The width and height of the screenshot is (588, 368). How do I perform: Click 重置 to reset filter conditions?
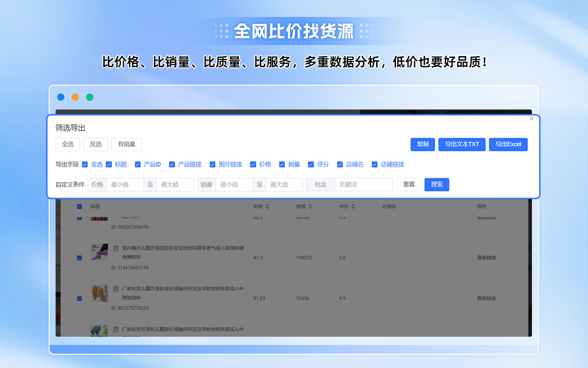pos(408,184)
